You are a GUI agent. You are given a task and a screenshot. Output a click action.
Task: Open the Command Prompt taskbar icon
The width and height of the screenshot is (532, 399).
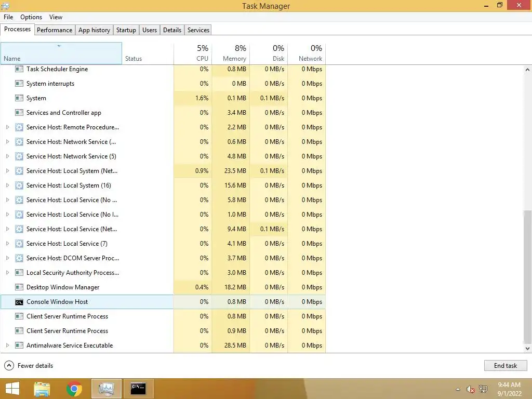pyautogui.click(x=138, y=389)
